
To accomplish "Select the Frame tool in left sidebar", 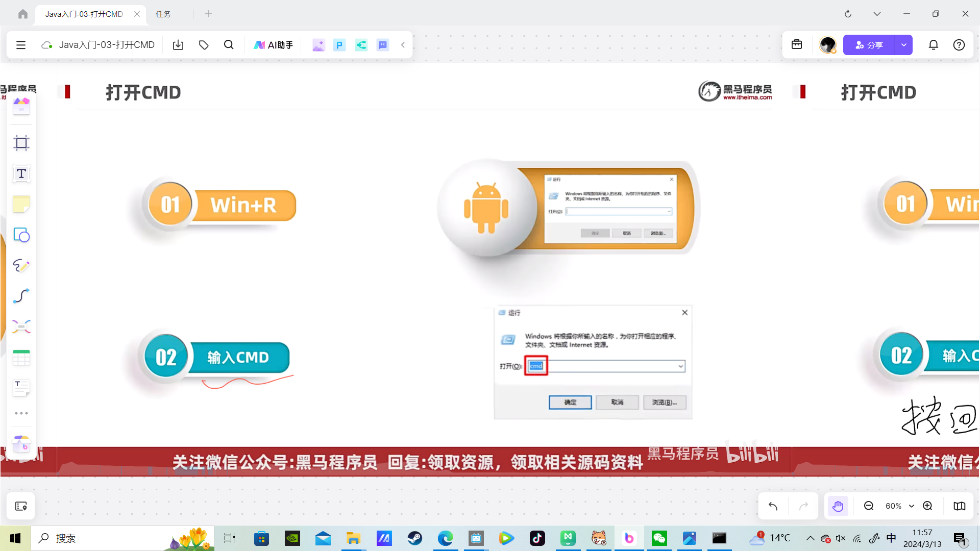I will [21, 143].
